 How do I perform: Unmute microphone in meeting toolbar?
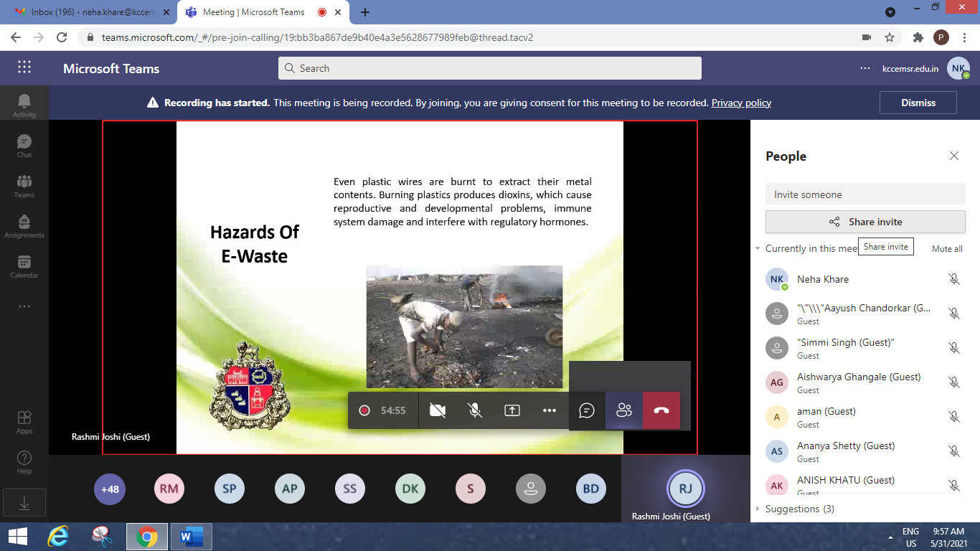(474, 410)
